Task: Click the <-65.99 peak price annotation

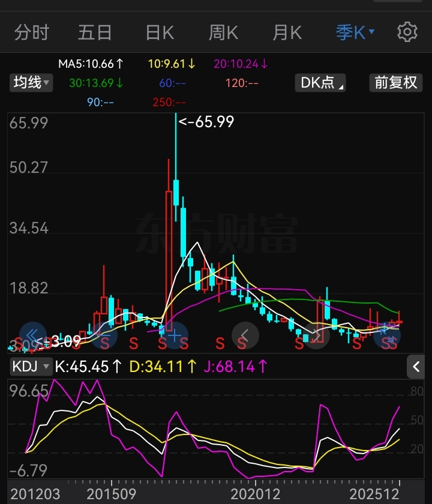Action: pyautogui.click(x=206, y=121)
